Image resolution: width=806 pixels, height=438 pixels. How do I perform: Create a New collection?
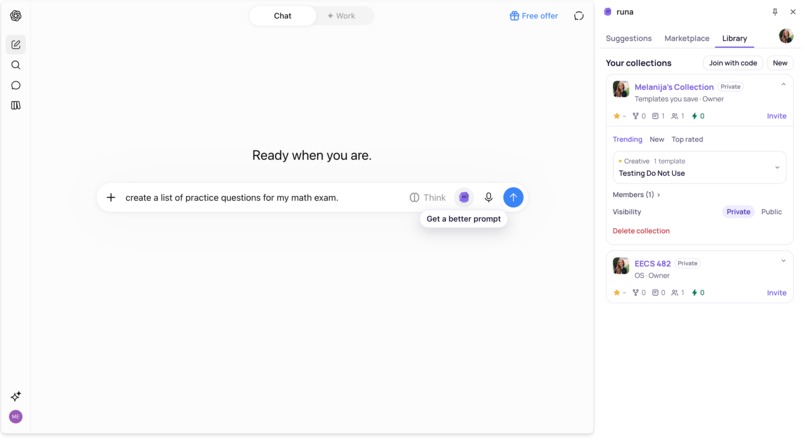pyautogui.click(x=780, y=63)
